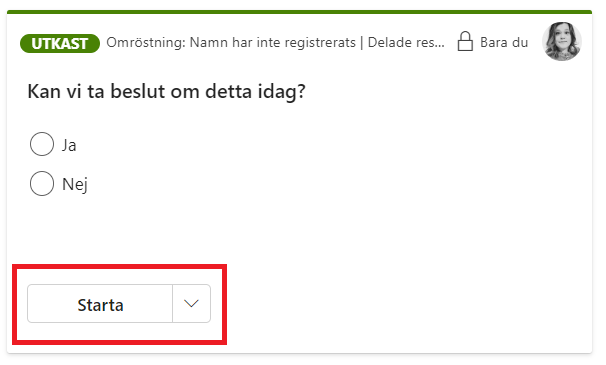
Task: Click the question Kan vi ta beslut
Action: pyautogui.click(x=167, y=92)
